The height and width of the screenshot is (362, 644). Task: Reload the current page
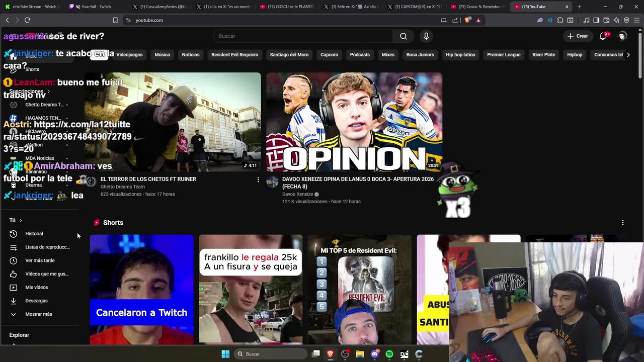[27, 20]
